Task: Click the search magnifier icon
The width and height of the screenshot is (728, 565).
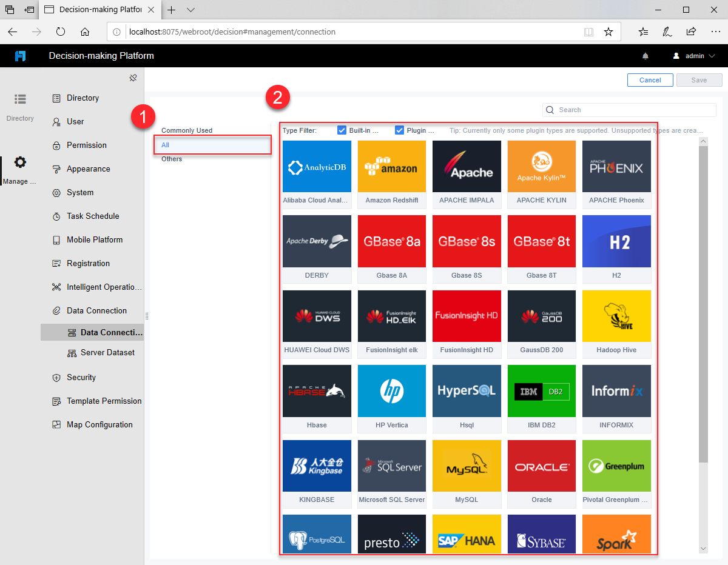Action: coord(550,110)
